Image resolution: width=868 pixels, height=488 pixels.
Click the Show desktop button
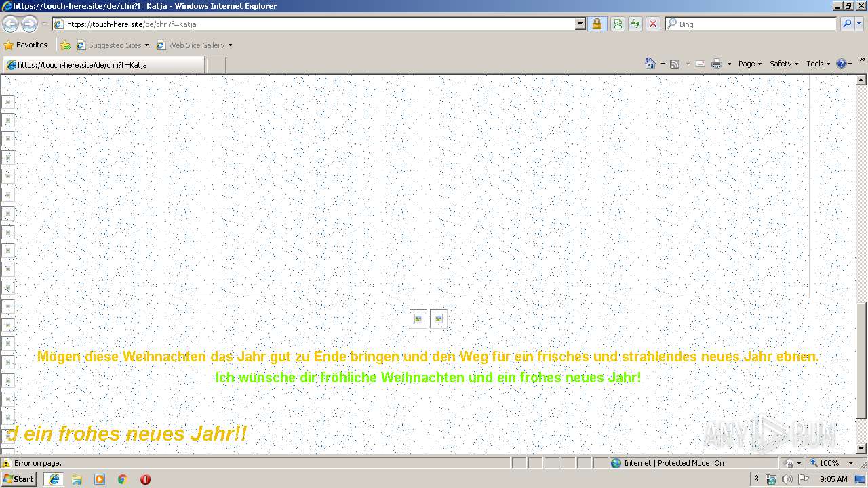861,479
